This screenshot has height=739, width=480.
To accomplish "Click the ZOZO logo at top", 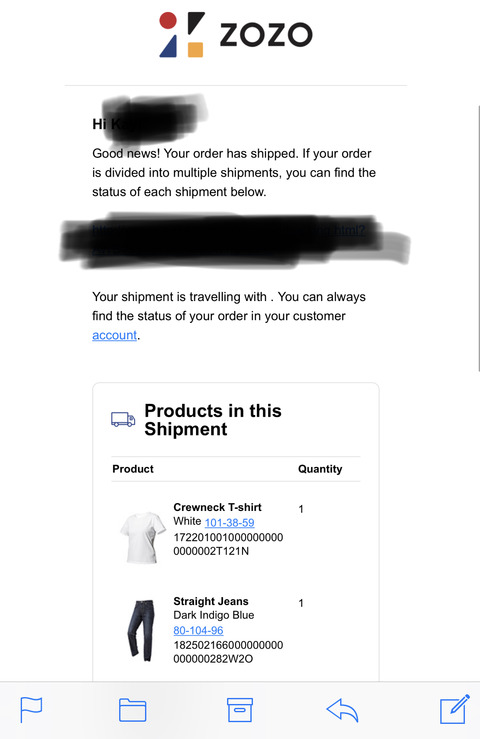I will 236,35.
